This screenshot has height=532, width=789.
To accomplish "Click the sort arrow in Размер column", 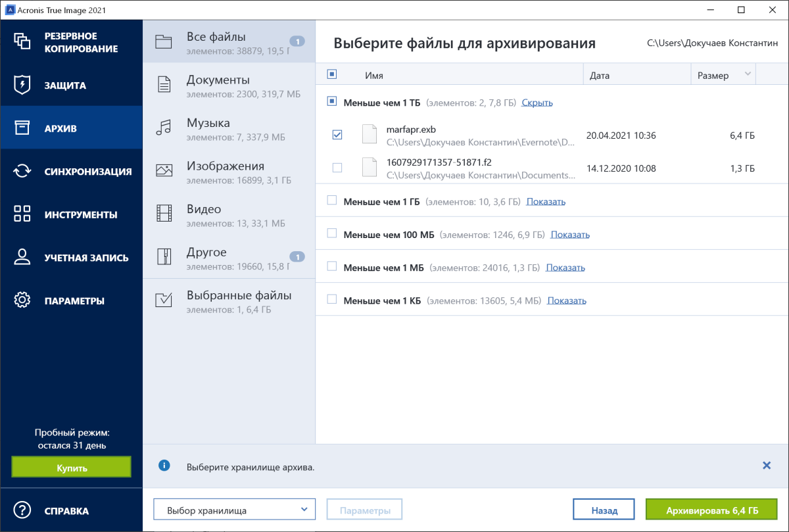I will 748,74.
